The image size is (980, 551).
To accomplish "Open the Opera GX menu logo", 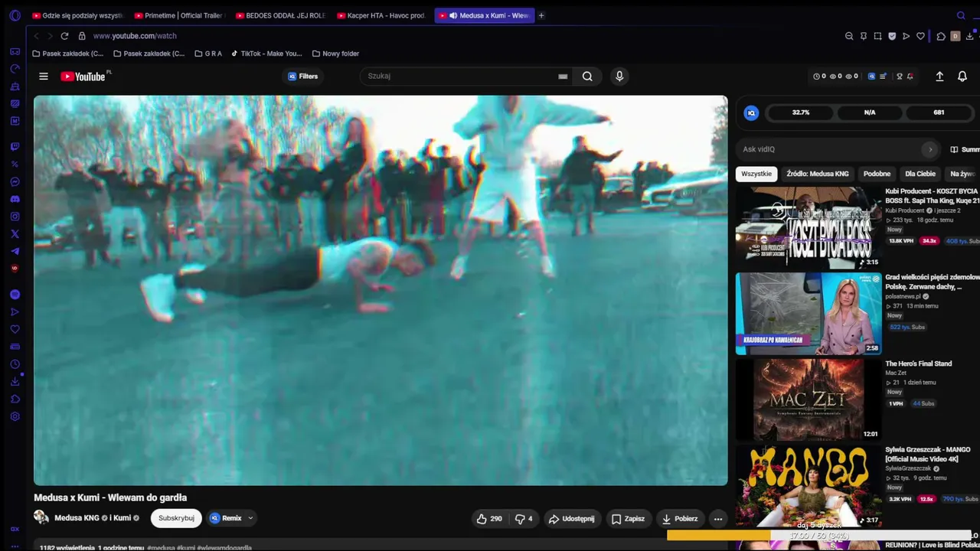I will click(15, 15).
